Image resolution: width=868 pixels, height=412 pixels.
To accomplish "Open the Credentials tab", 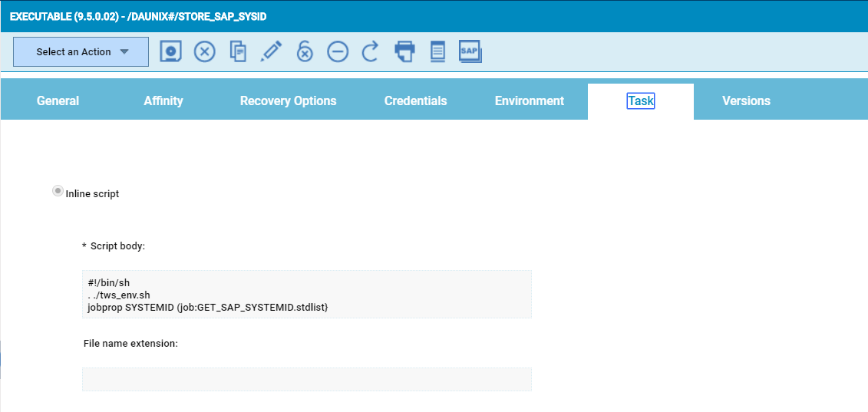I will pos(415,101).
